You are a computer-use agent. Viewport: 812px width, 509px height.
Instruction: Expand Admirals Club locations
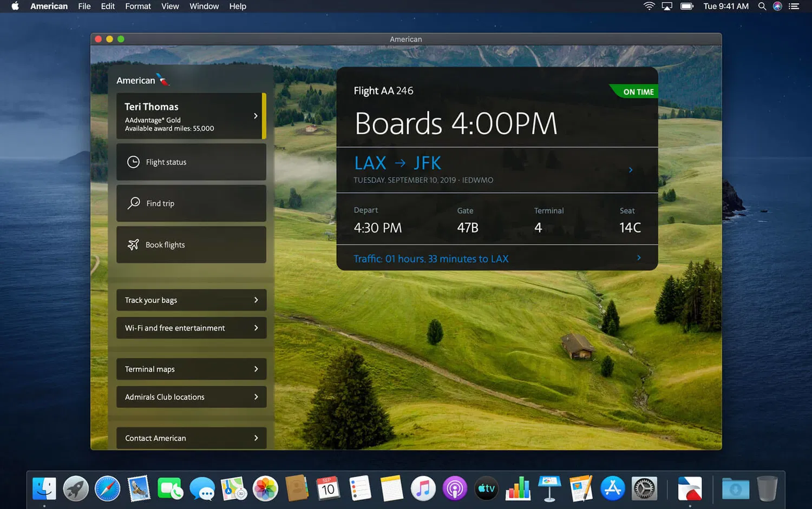[x=191, y=397]
